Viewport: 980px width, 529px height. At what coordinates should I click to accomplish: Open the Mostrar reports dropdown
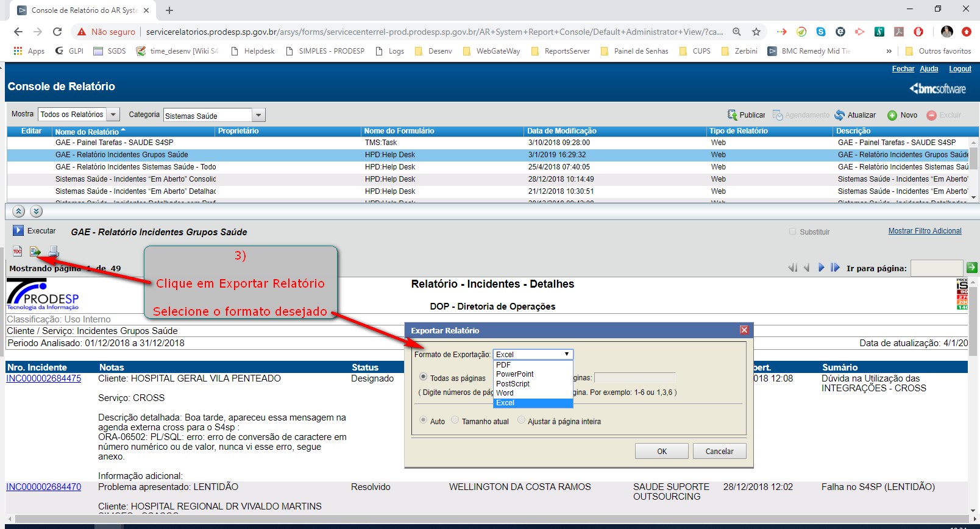pos(113,115)
